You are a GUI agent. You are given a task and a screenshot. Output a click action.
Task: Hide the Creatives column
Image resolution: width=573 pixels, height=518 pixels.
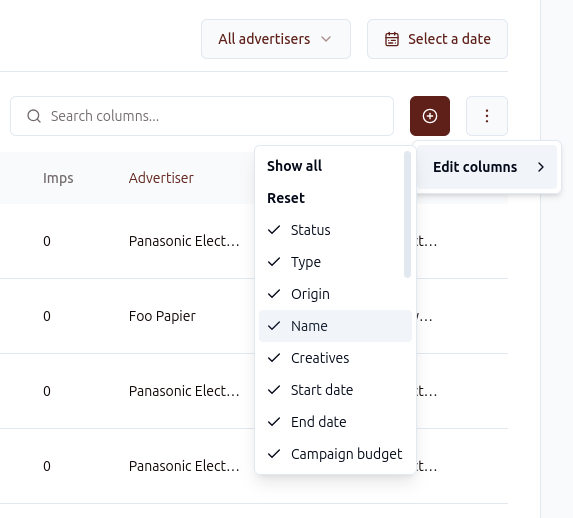[x=335, y=358]
